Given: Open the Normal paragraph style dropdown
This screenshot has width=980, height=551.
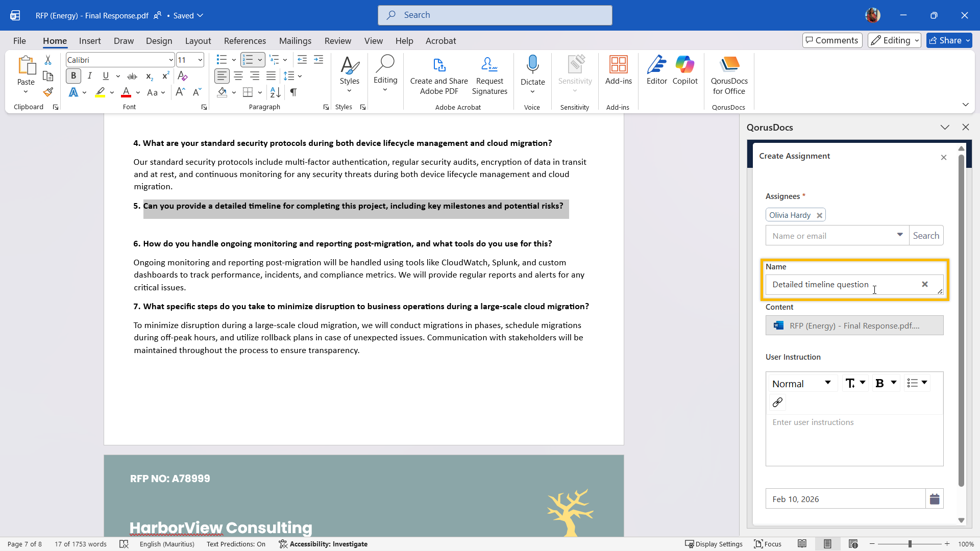Looking at the screenshot, I should pyautogui.click(x=801, y=383).
